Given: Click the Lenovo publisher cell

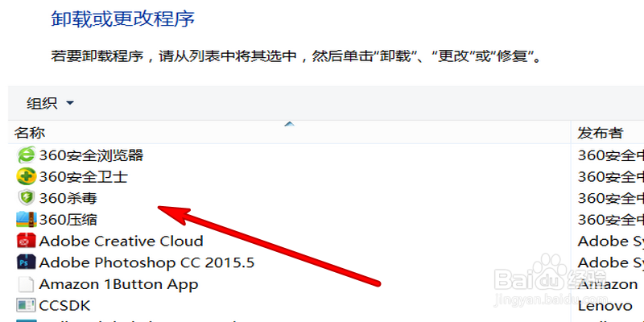Looking at the screenshot, I should [605, 305].
